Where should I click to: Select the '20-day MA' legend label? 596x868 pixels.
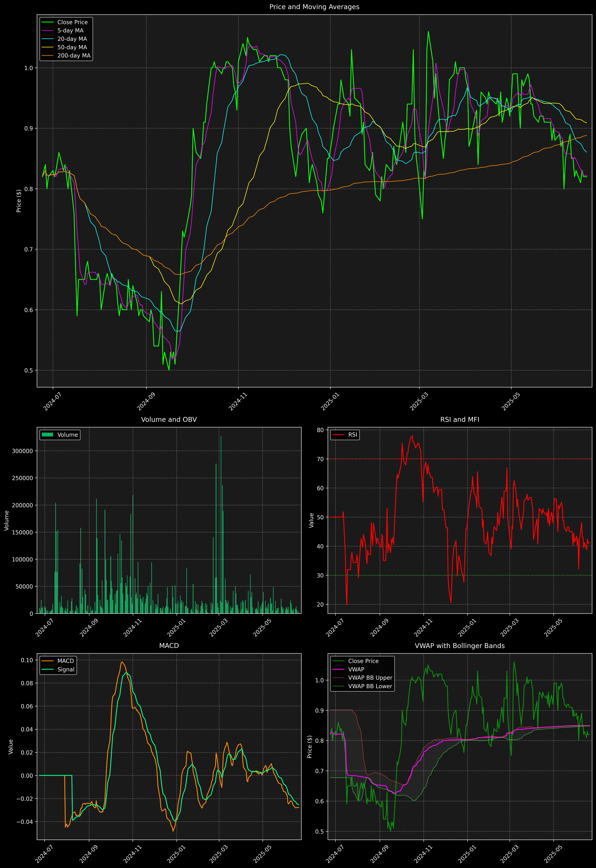tap(72, 39)
